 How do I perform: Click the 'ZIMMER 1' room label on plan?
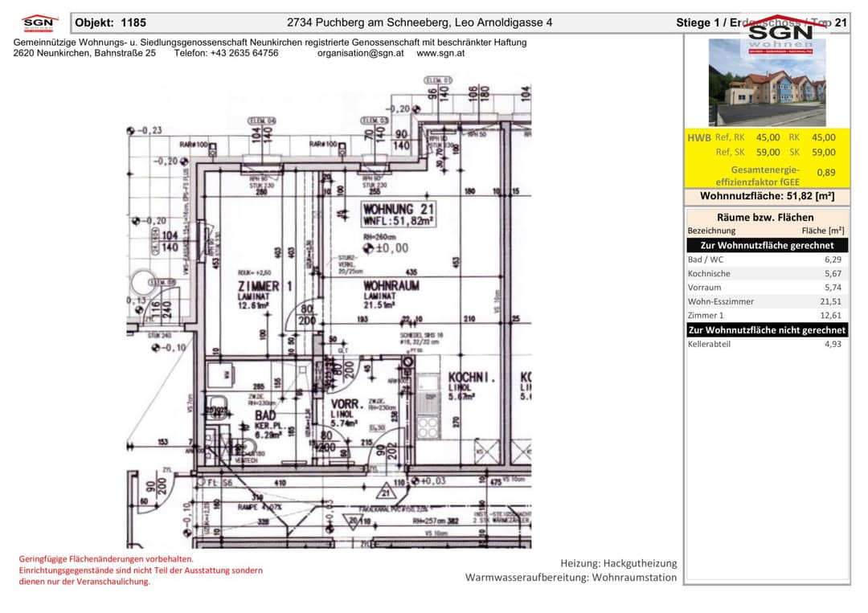(264, 287)
